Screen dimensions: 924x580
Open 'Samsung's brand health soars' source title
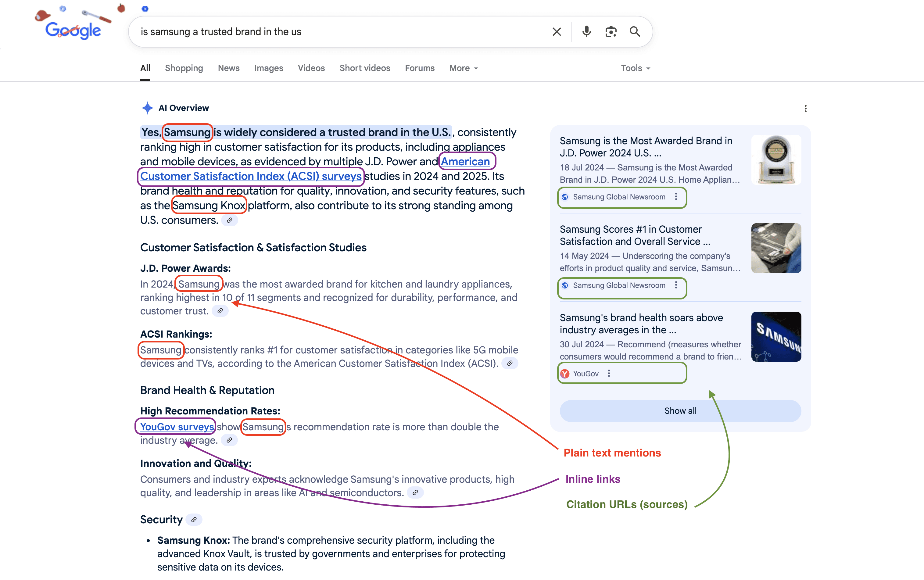point(641,324)
